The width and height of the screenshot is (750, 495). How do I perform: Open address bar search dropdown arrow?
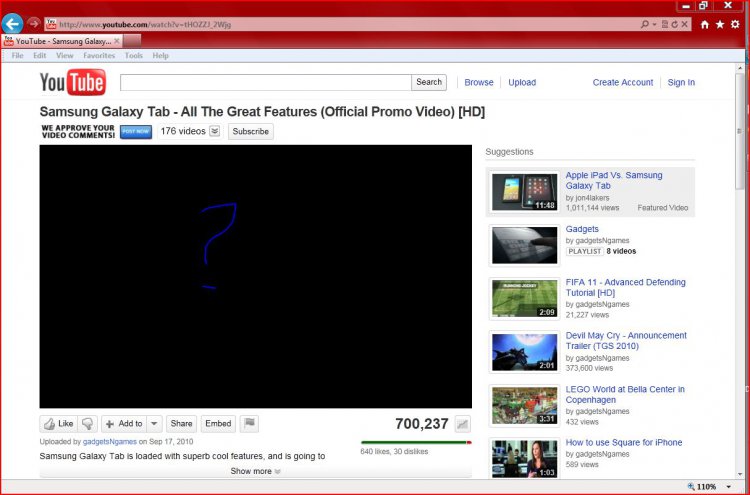pos(654,24)
